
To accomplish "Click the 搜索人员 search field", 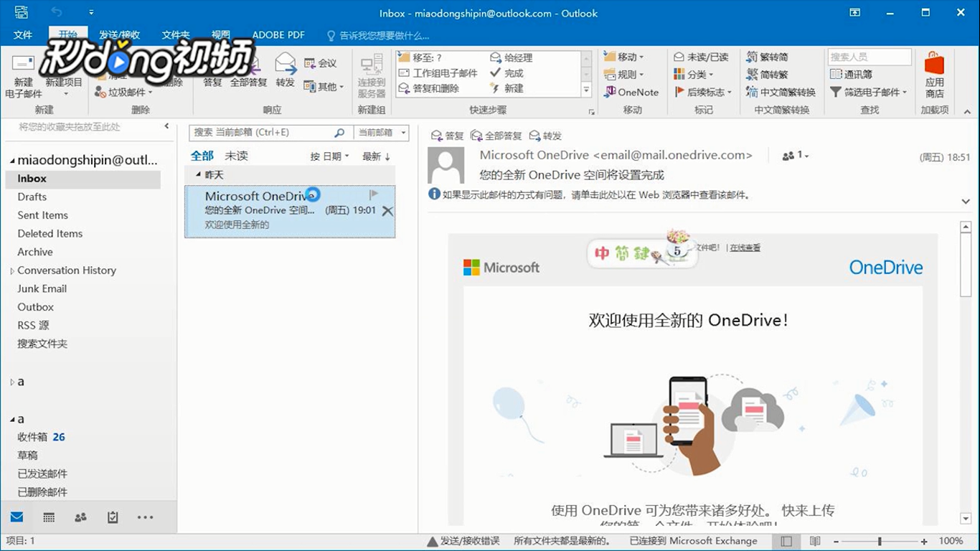I will pyautogui.click(x=870, y=57).
